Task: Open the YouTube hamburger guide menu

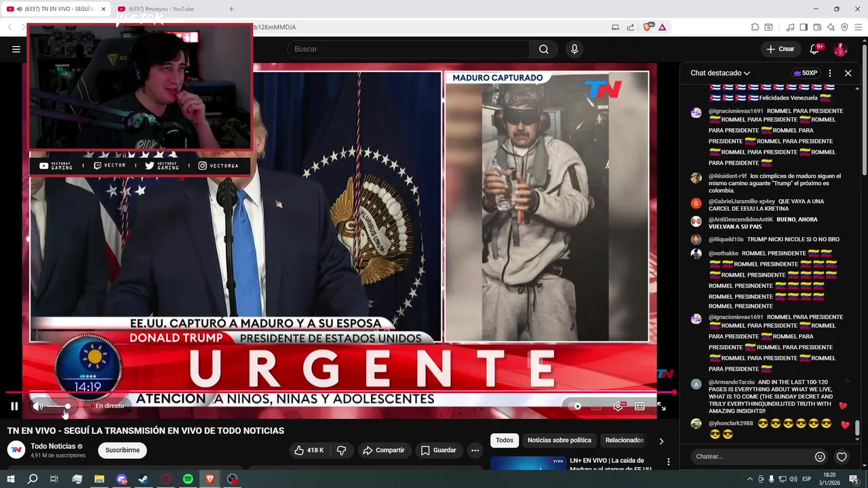Action: point(16,49)
